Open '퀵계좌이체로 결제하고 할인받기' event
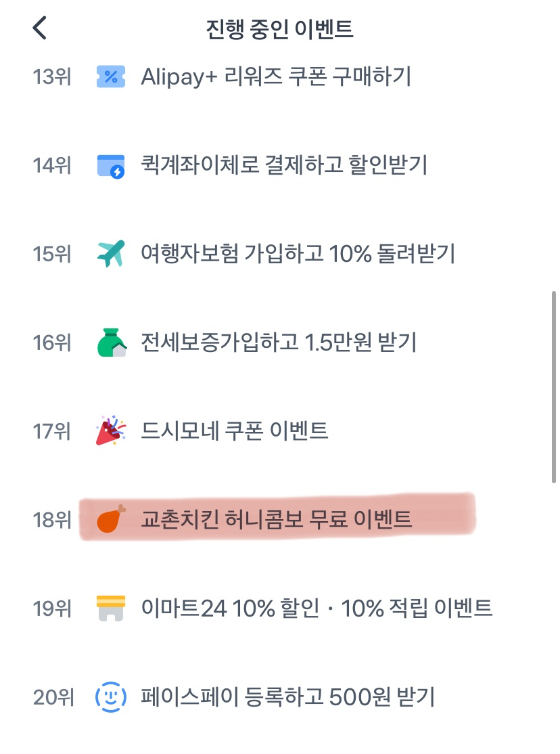 (x=284, y=165)
